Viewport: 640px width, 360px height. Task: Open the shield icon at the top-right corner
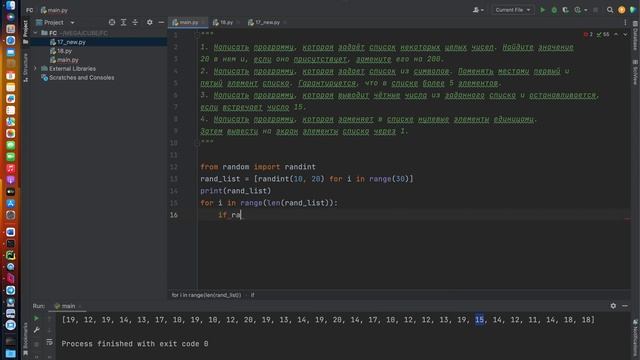point(633,10)
